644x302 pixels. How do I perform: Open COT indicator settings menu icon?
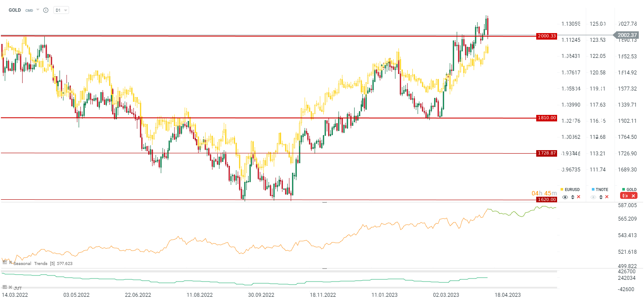(5, 287)
